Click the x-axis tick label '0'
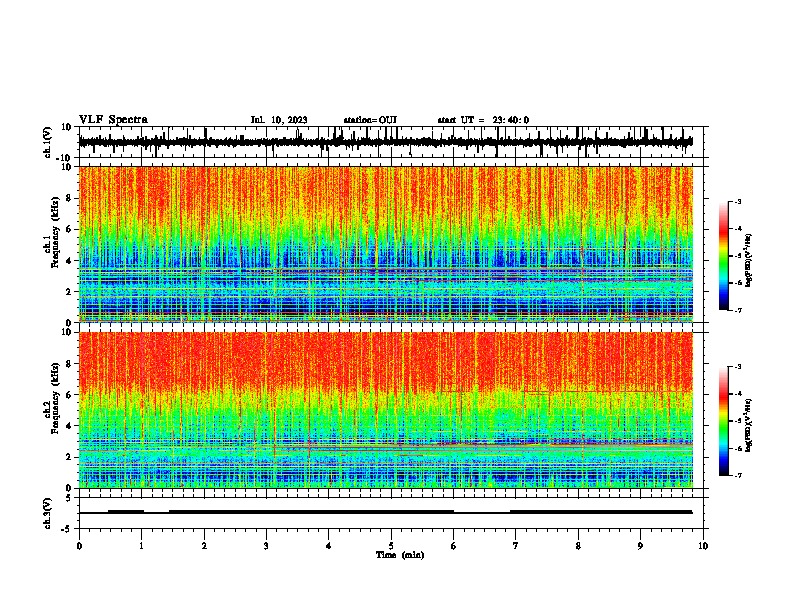Screen dimensions: 792x612 (79, 546)
